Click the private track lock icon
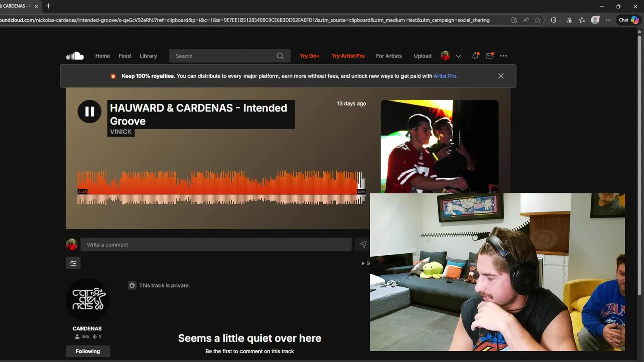644x362 pixels. click(x=132, y=285)
